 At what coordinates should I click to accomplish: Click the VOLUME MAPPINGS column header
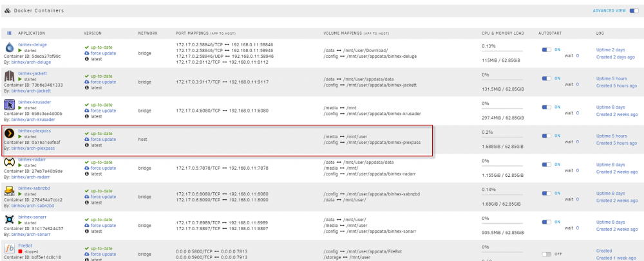click(x=356, y=33)
